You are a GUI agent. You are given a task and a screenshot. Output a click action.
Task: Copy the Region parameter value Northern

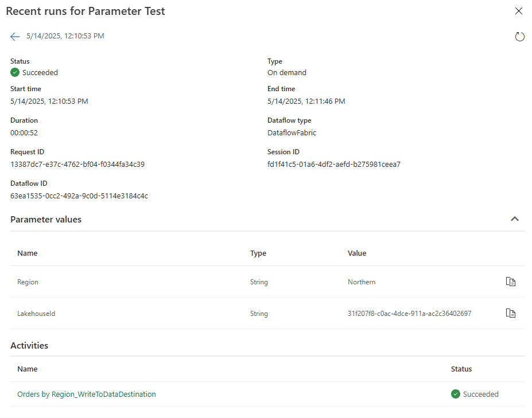[x=510, y=282]
